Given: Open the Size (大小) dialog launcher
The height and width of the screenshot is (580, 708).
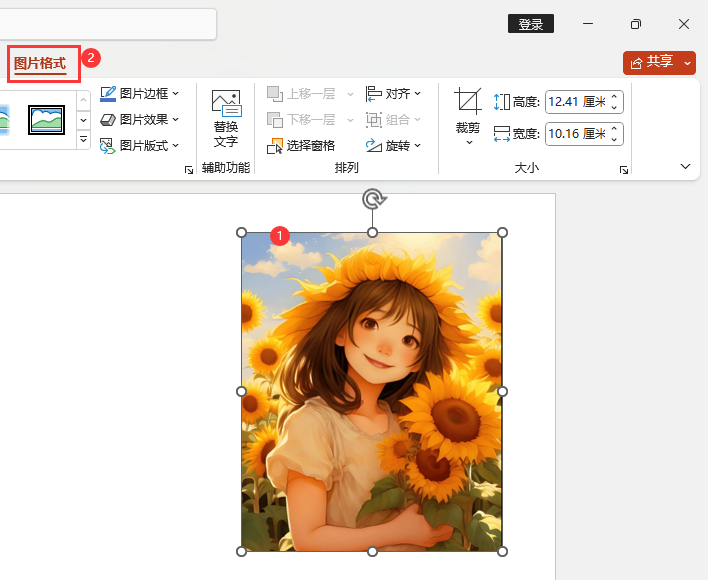Looking at the screenshot, I should 624,170.
